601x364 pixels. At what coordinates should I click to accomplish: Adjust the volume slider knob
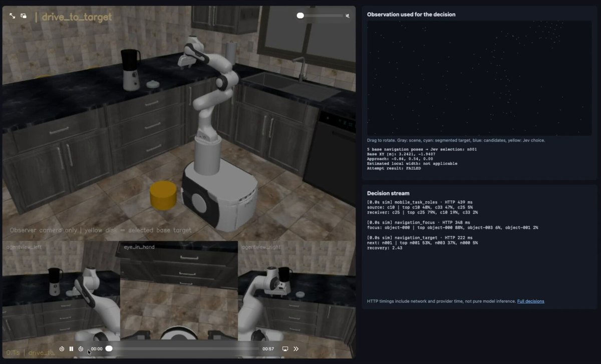pos(300,16)
